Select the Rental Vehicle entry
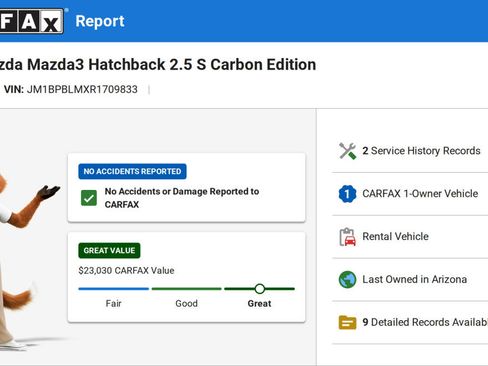488x366 pixels. click(395, 237)
